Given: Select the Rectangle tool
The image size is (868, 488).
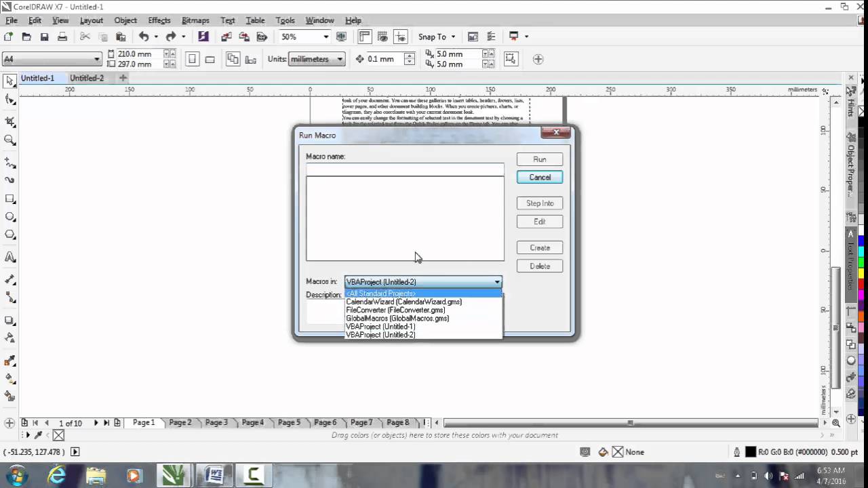Looking at the screenshot, I should click(9, 199).
